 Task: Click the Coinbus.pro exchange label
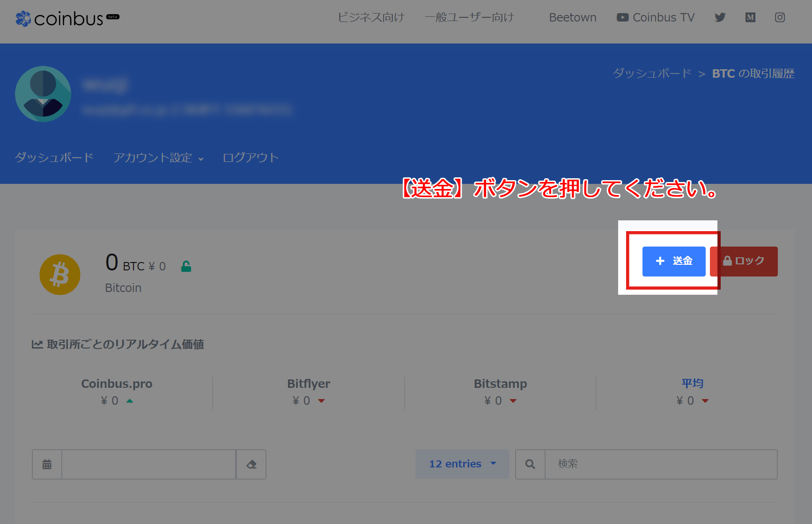tap(117, 384)
